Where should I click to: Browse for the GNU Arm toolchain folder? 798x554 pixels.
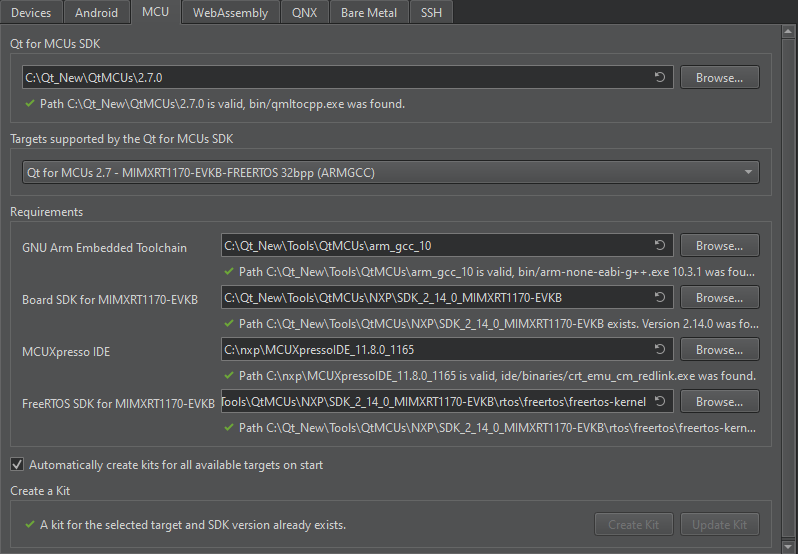click(719, 246)
